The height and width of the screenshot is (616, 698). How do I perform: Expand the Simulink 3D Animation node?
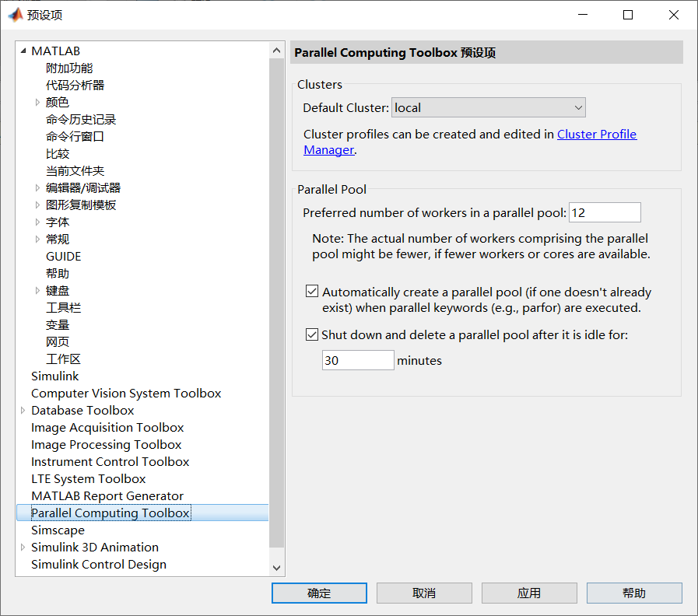tap(22, 547)
